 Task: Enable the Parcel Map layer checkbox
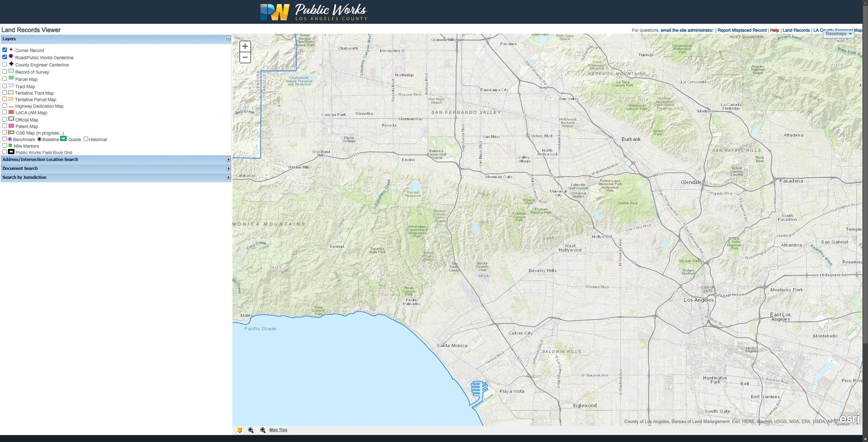5,79
